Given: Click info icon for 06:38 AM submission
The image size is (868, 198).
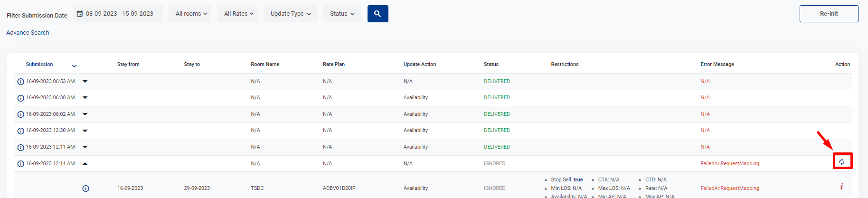Looking at the screenshot, I should pos(21,98).
